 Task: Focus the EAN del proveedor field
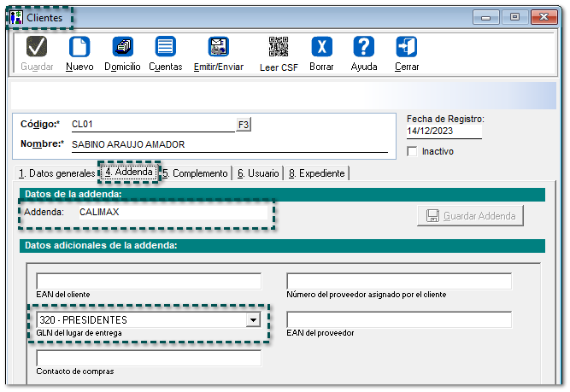click(399, 320)
